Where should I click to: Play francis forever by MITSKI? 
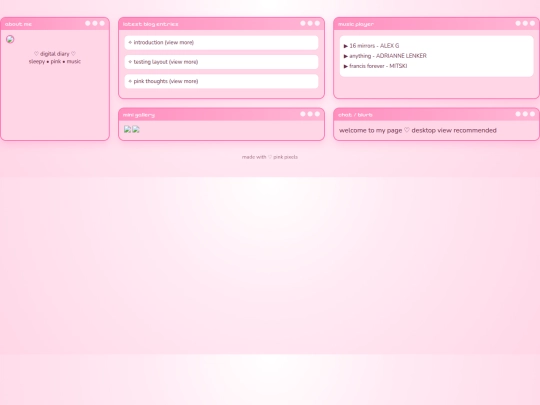tap(375, 66)
